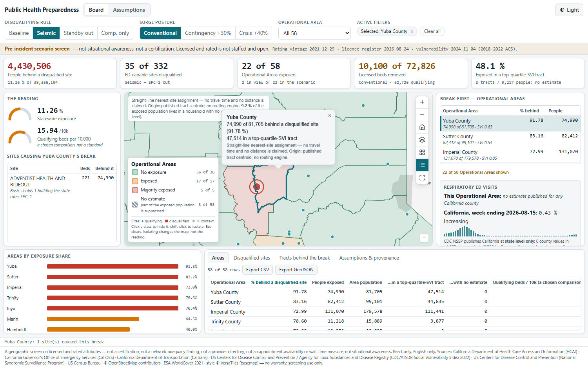
Task: Hide the Exposed legend class
Action: [x=173, y=181]
